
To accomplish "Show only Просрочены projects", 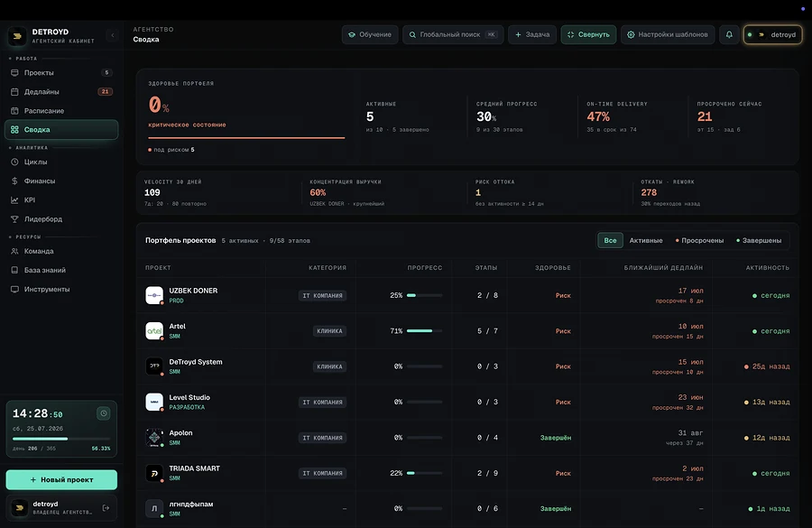I will tap(699, 240).
